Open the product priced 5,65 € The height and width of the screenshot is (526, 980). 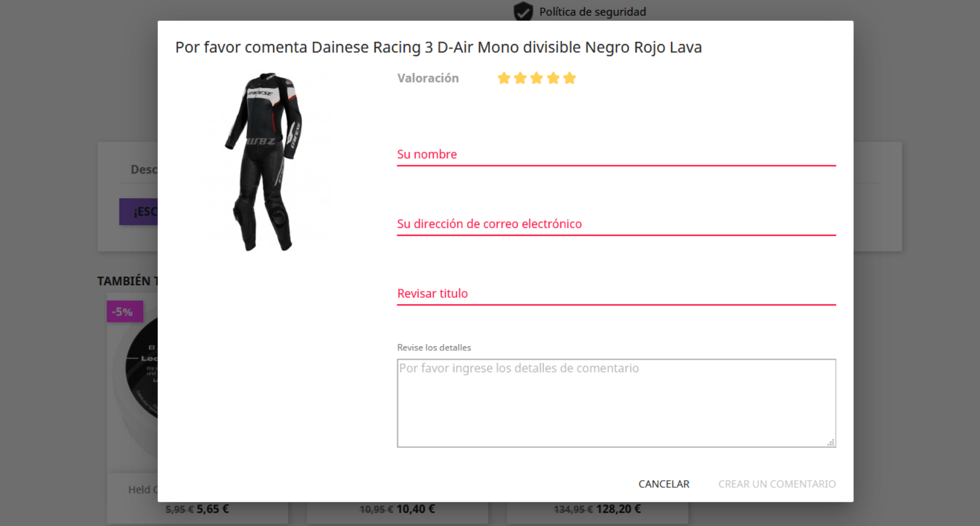(197, 509)
